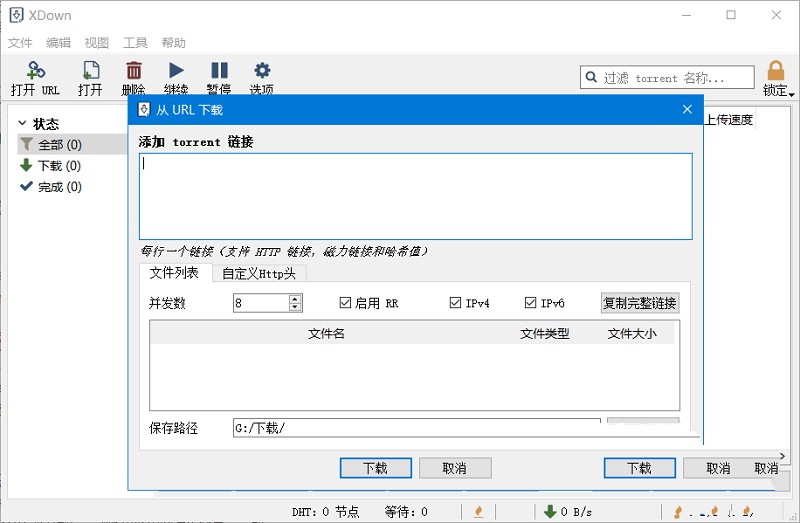Image resolution: width=800 pixels, height=523 pixels.
Task: Click the 并发数 label
Action: 167,303
